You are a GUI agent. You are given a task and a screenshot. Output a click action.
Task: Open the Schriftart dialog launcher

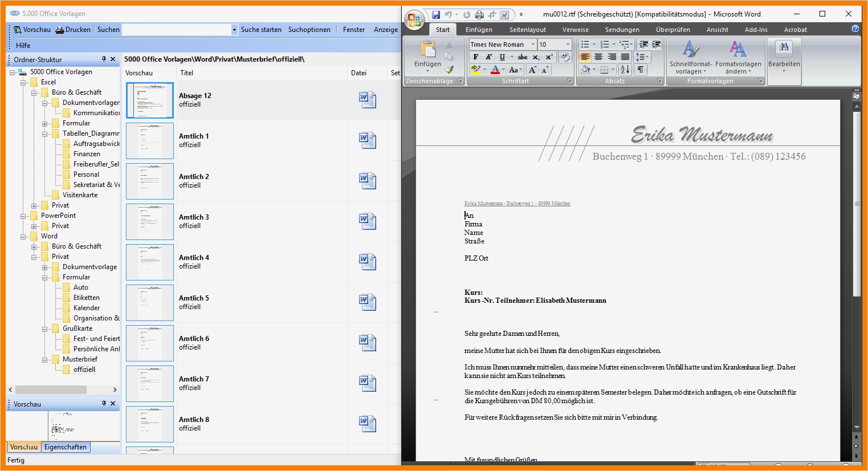[x=569, y=81]
